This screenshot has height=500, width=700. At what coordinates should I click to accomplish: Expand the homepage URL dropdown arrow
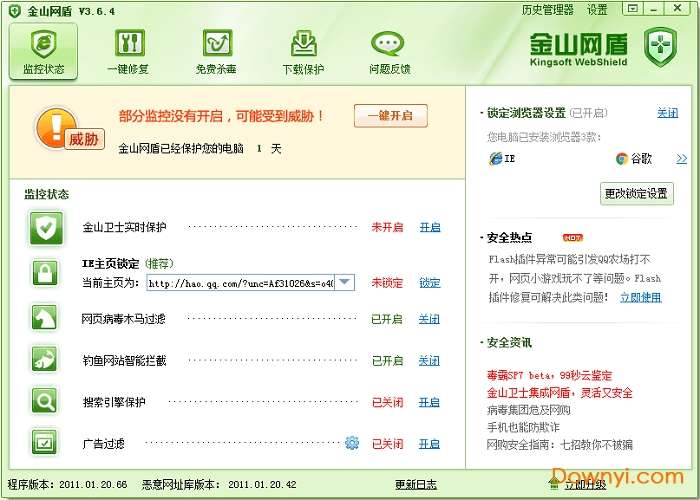click(x=344, y=283)
